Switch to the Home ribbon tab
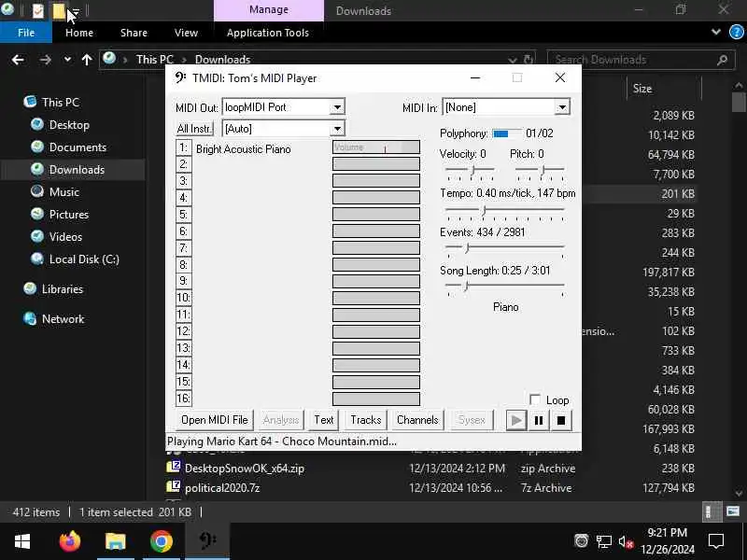747x560 pixels. (x=79, y=33)
